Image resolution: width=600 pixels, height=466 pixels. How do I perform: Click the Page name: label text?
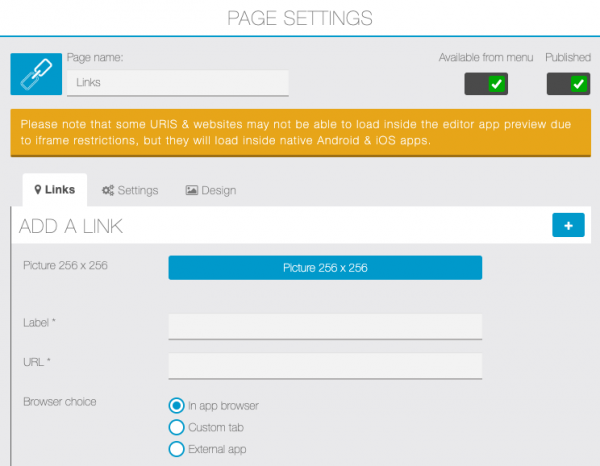tap(94, 58)
